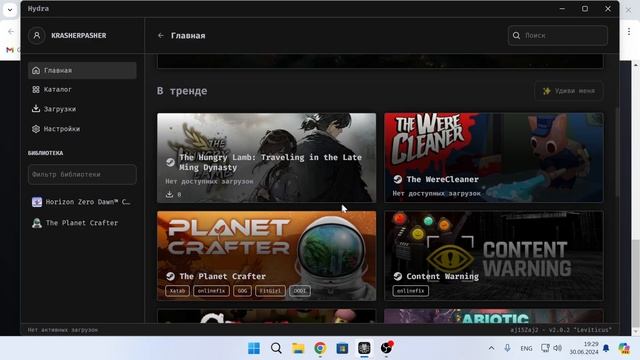Select The Planet Crafter in the library list
The height and width of the screenshot is (360, 640).
82,223
